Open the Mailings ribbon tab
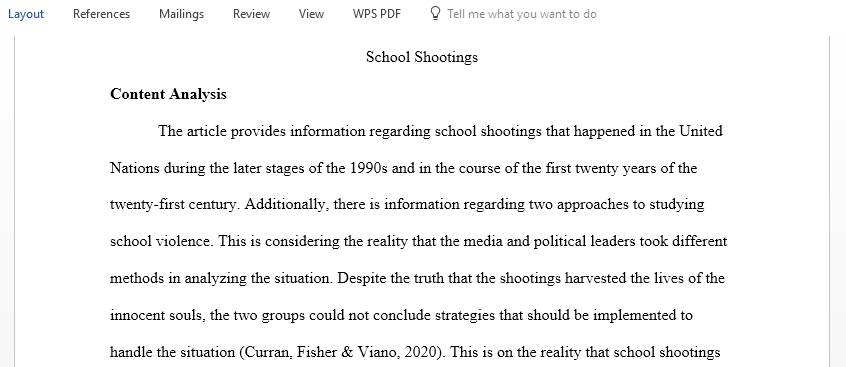Viewport: 846px width, 367px height. (181, 14)
